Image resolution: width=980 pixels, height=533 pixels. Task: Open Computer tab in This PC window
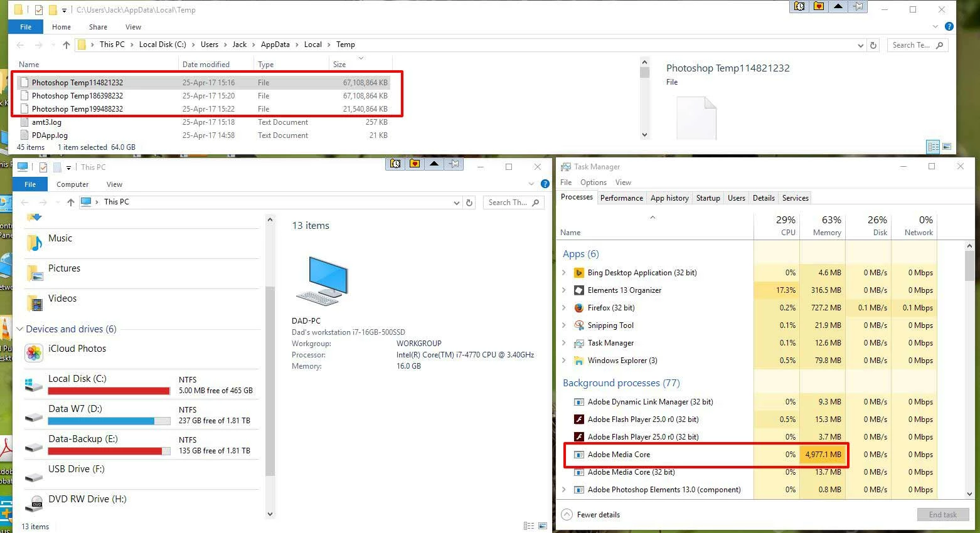point(73,184)
